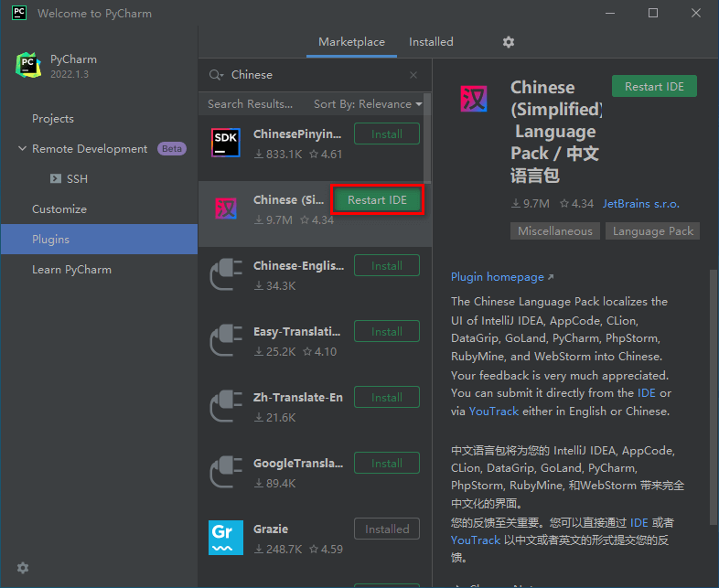Select the GoogleTransla... plugin name
Viewport: 719px width, 588px height.
pos(298,463)
